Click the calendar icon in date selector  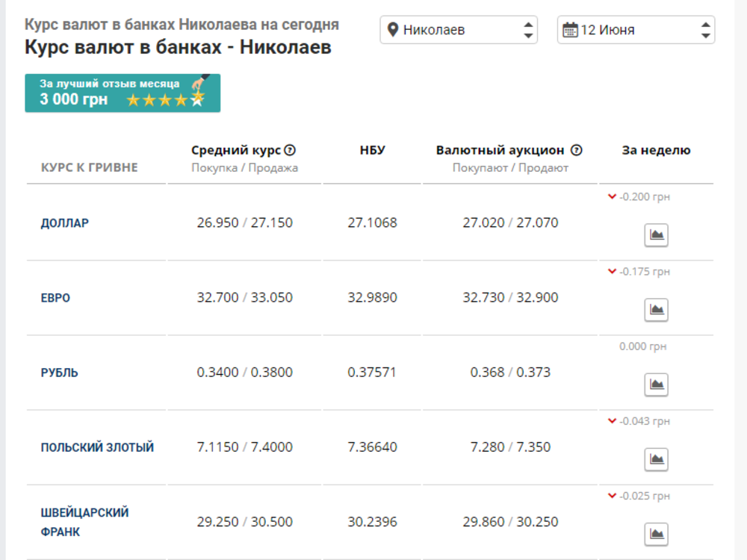(x=570, y=30)
